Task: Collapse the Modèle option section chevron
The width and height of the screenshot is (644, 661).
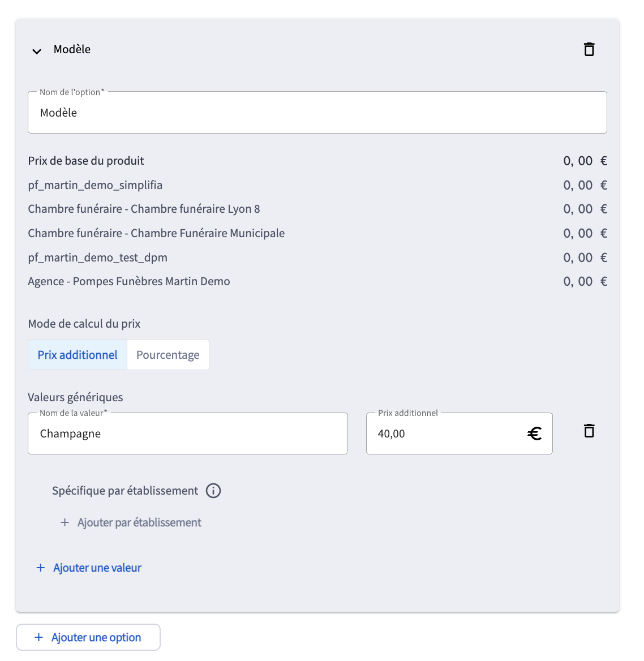Action: click(x=37, y=51)
